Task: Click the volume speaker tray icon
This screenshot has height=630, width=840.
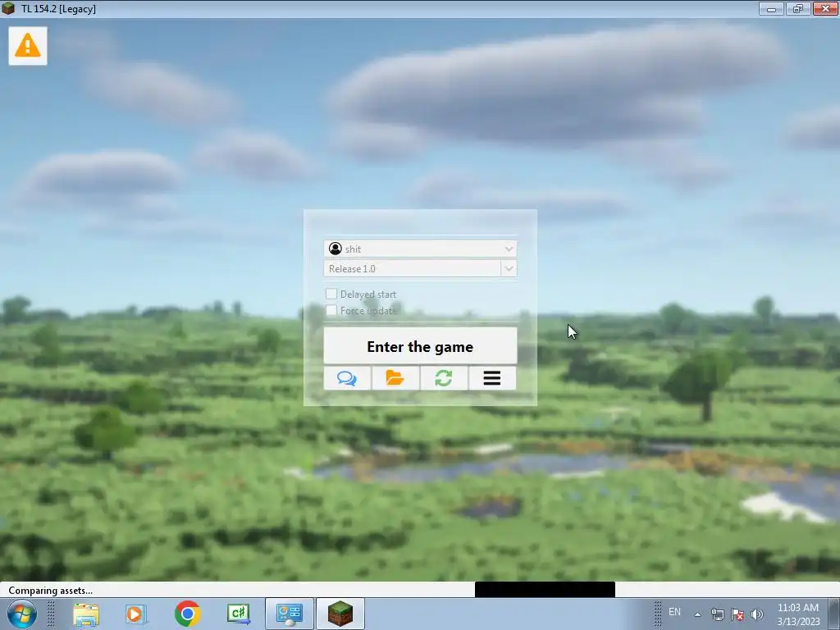Action: pyautogui.click(x=757, y=614)
